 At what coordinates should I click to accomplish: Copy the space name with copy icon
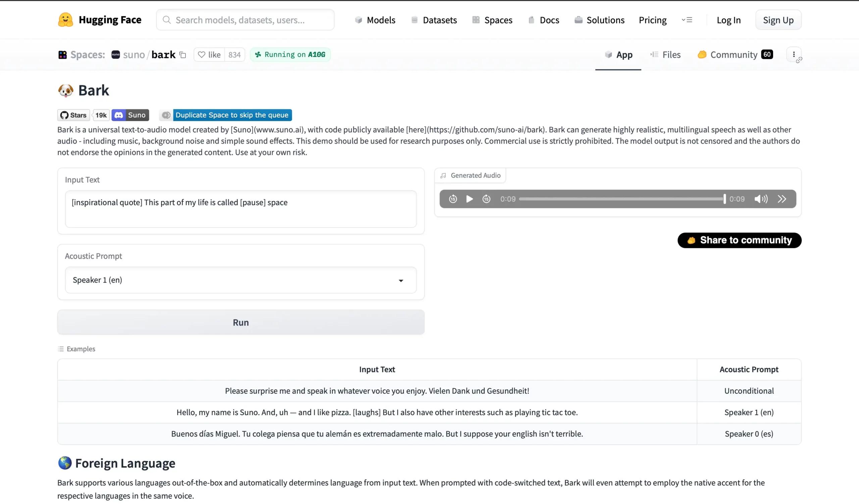[x=183, y=55]
